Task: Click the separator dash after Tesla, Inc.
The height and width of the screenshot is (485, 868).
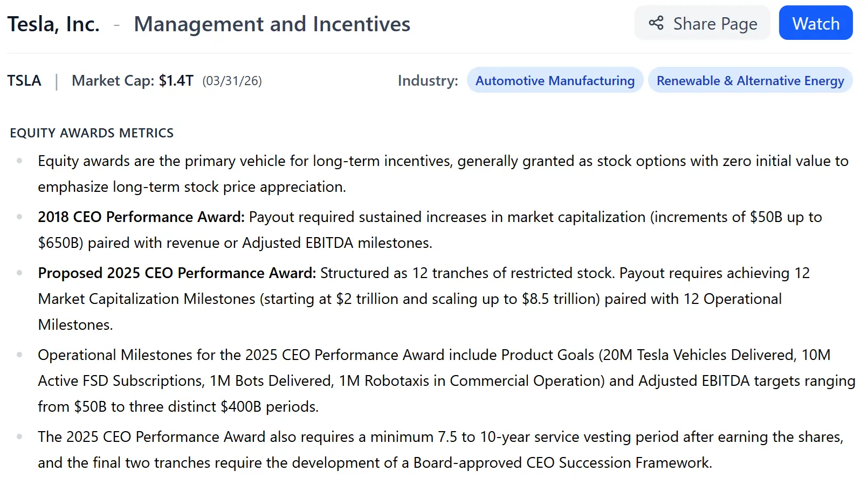Action: click(116, 24)
